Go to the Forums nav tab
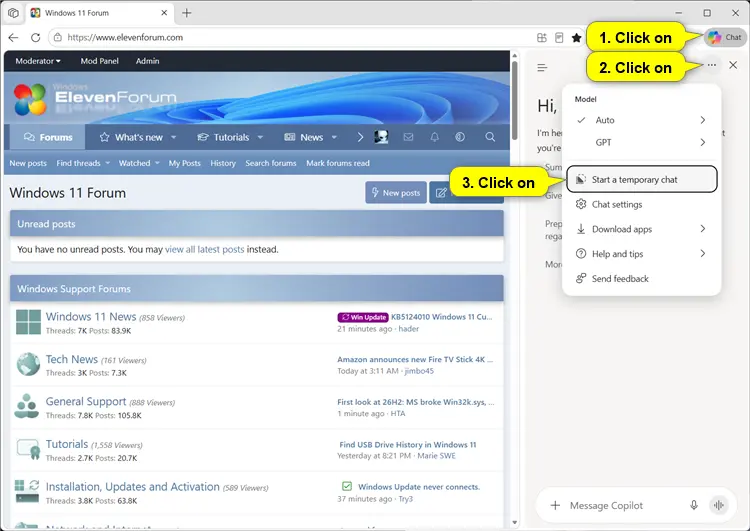 48,137
